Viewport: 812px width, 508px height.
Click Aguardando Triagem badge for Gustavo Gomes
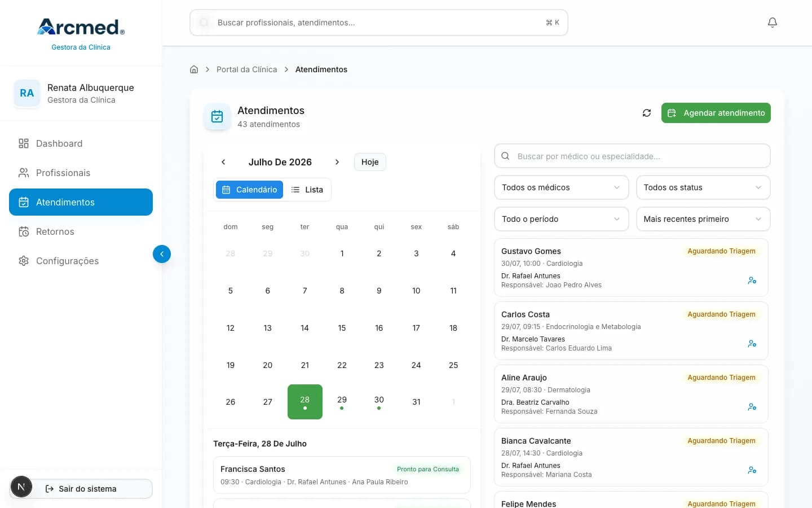coord(721,251)
